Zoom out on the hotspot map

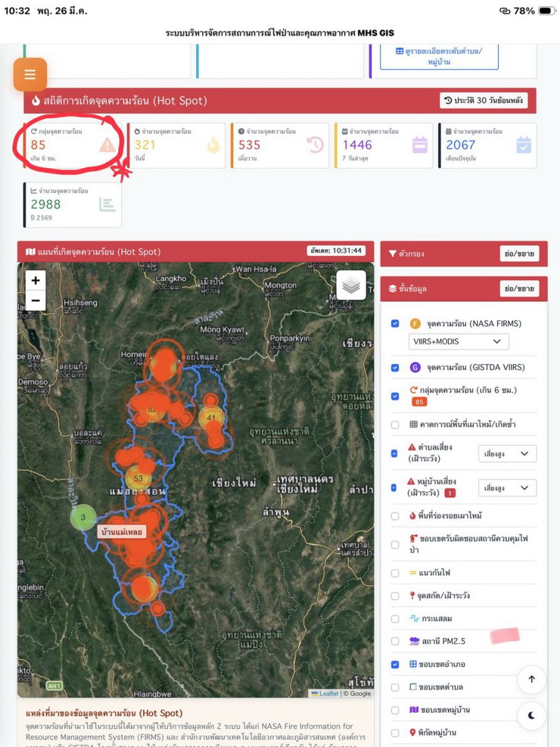tap(35, 301)
